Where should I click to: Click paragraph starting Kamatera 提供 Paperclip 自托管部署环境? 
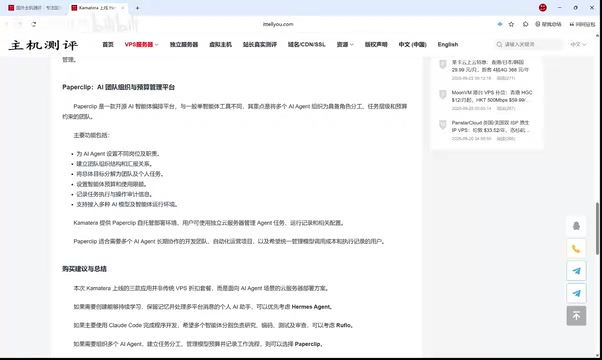(x=209, y=223)
